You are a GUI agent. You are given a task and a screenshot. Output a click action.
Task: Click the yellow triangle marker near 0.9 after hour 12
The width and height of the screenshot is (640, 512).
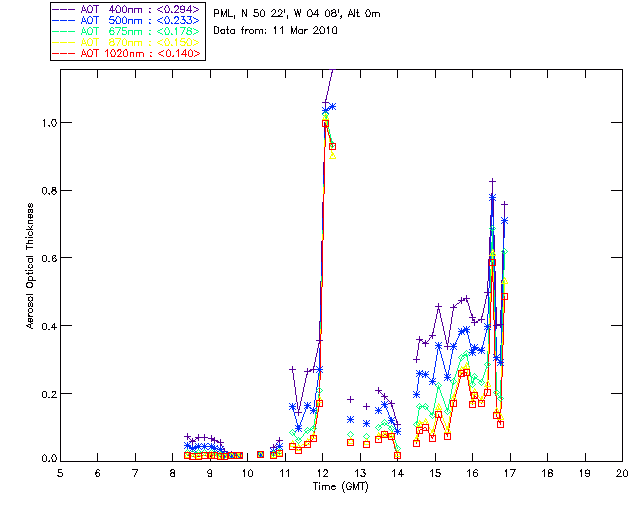333,156
